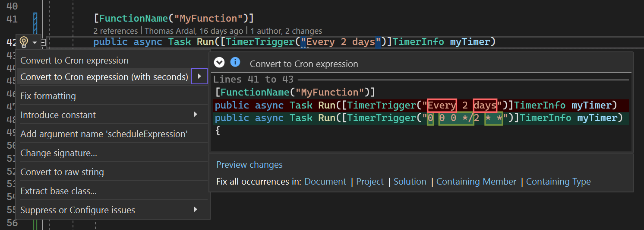Click the lightbulb quick actions icon

[24, 42]
